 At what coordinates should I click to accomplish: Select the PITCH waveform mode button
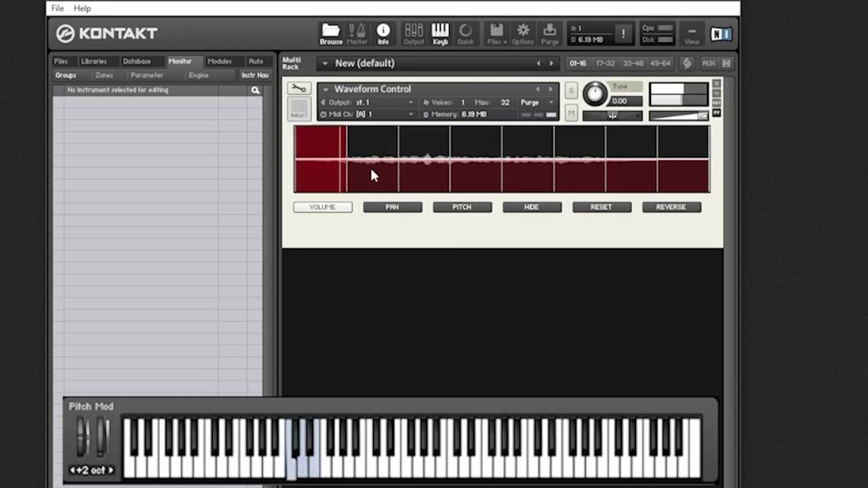click(462, 207)
